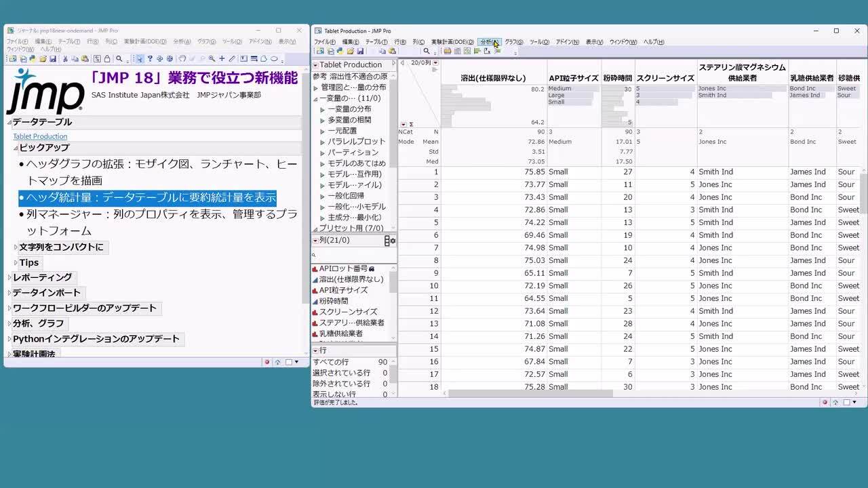The width and height of the screenshot is (868, 488).
Task: Select the pencil annotate tool
Action: tap(232, 59)
